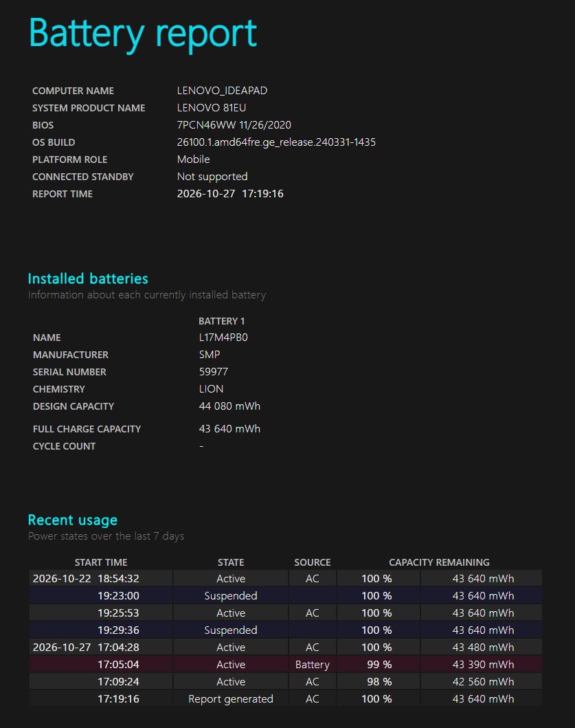Screen dimensions: 575x728
Task: Click the "SOURCE" column header
Action: pos(313,562)
